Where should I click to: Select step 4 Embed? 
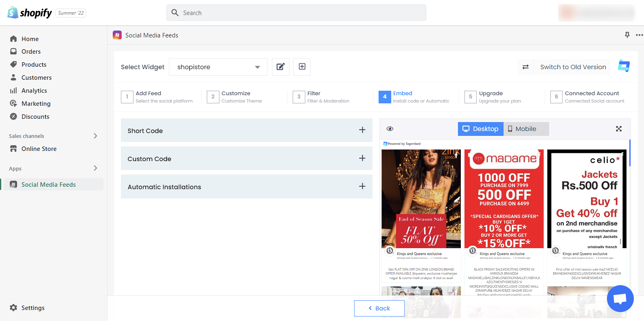(x=414, y=97)
